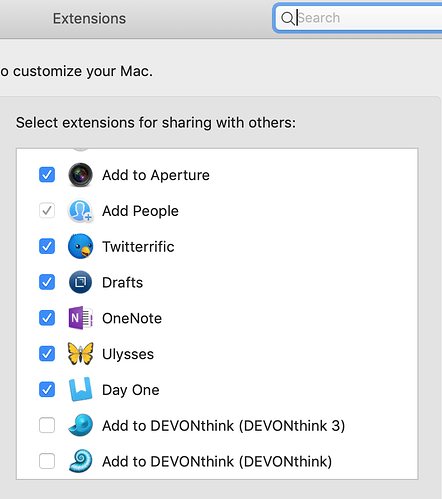
Task: Click the magnifying glass search icon
Action: (x=287, y=18)
